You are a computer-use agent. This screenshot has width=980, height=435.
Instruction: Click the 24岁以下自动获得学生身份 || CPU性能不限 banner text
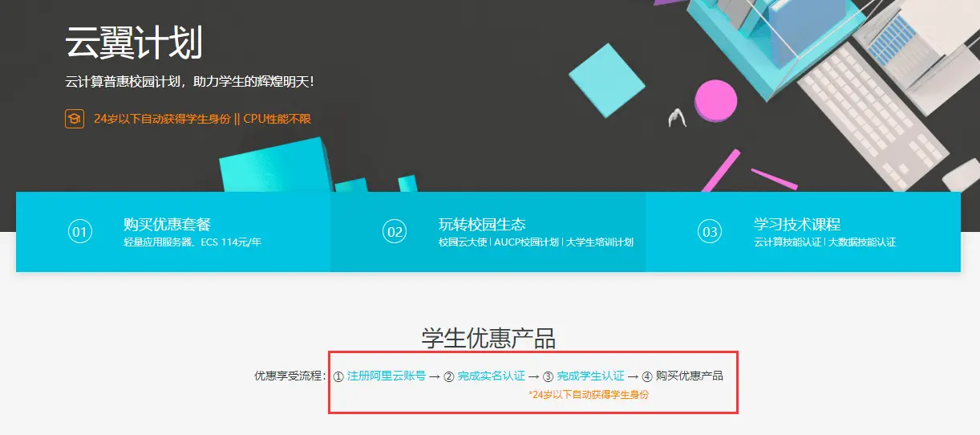(x=202, y=119)
